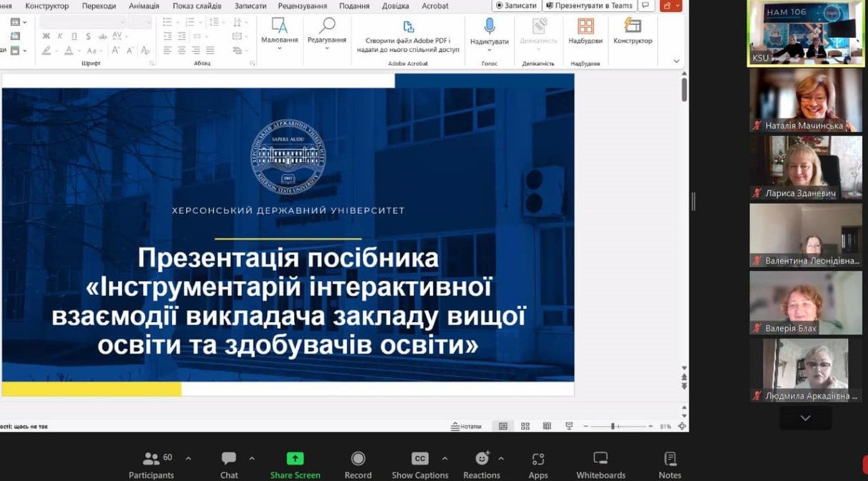Switch to Reading view in status bar
The width and height of the screenshot is (868, 481).
click(547, 426)
